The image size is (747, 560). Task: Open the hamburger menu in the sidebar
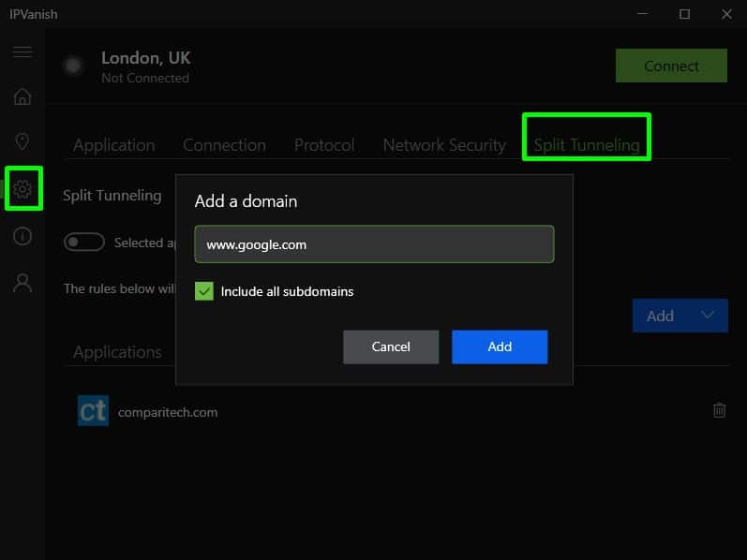22,52
